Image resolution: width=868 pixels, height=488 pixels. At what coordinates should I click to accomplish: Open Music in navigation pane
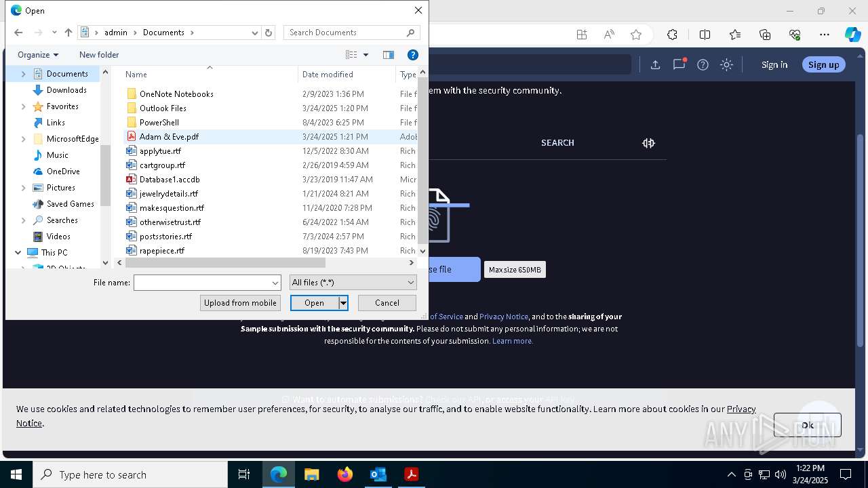click(x=57, y=155)
